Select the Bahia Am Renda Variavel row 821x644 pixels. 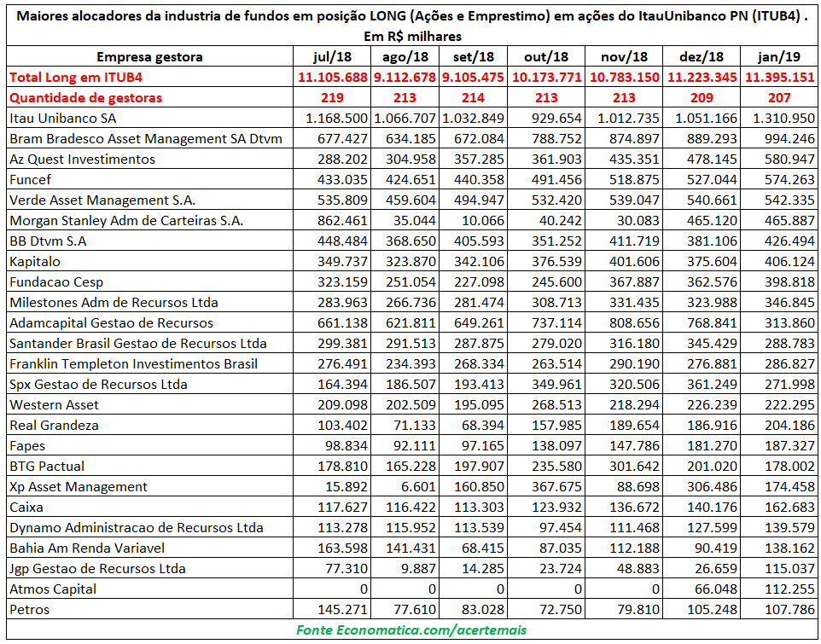(x=87, y=548)
